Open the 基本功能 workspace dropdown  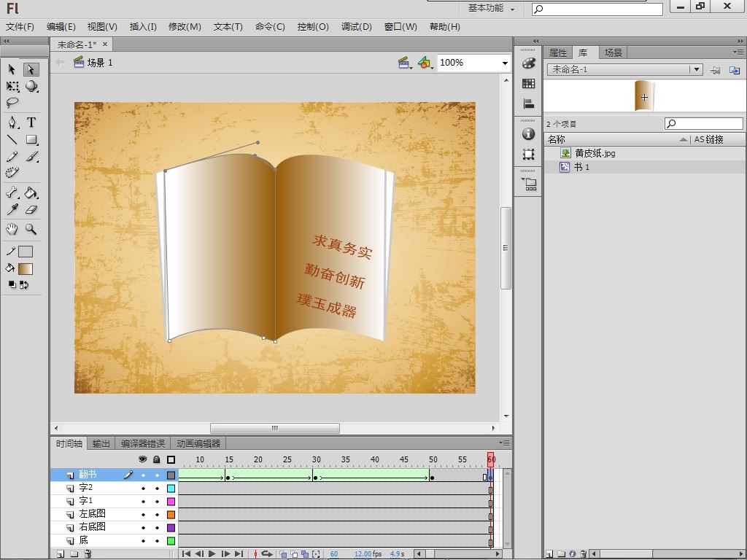click(x=491, y=8)
